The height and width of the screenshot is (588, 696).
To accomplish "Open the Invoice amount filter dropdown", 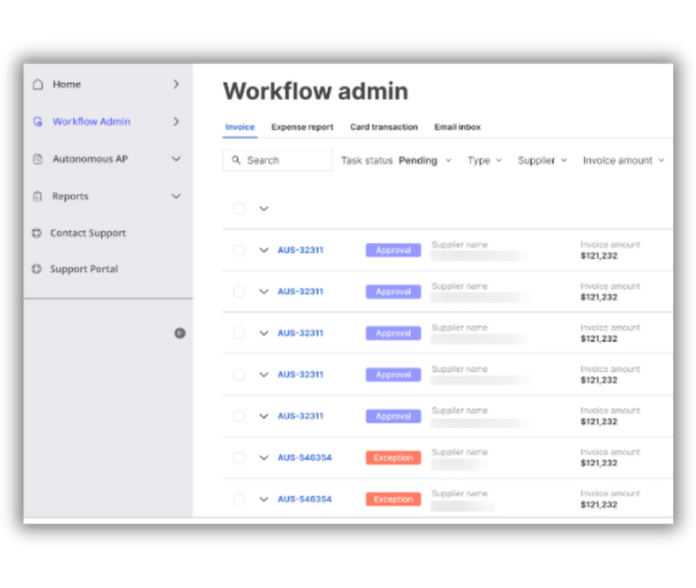I will click(x=624, y=160).
